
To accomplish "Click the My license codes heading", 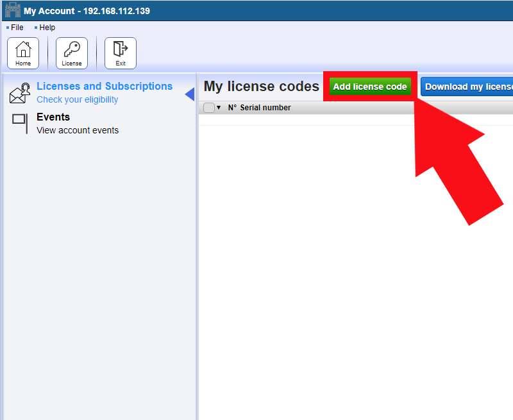I will pyautogui.click(x=262, y=87).
